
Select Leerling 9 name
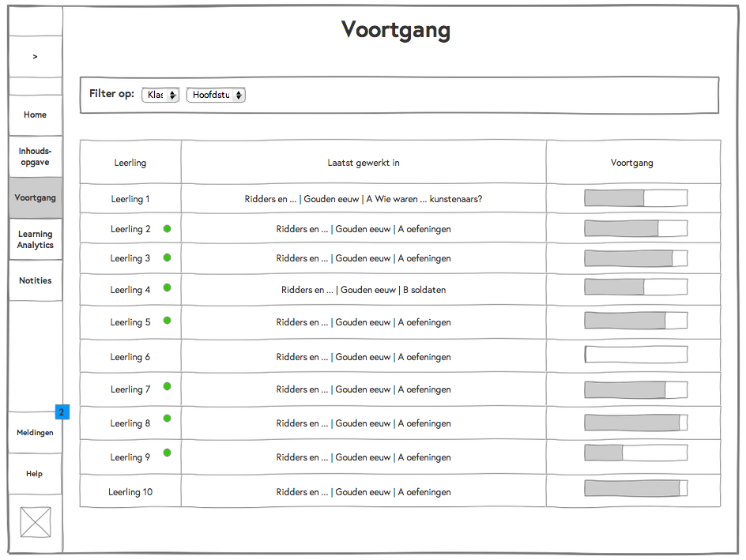click(x=130, y=457)
